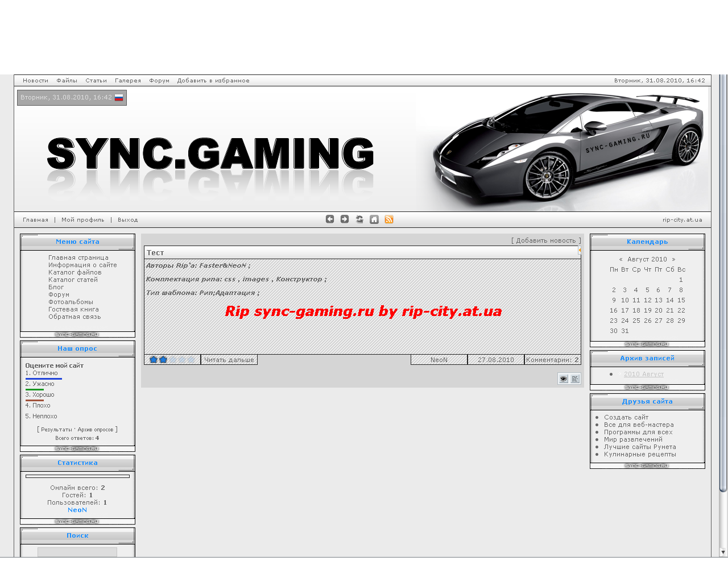The width and height of the screenshot is (728, 582).
Task: Click the home house icon
Action: coord(374,219)
